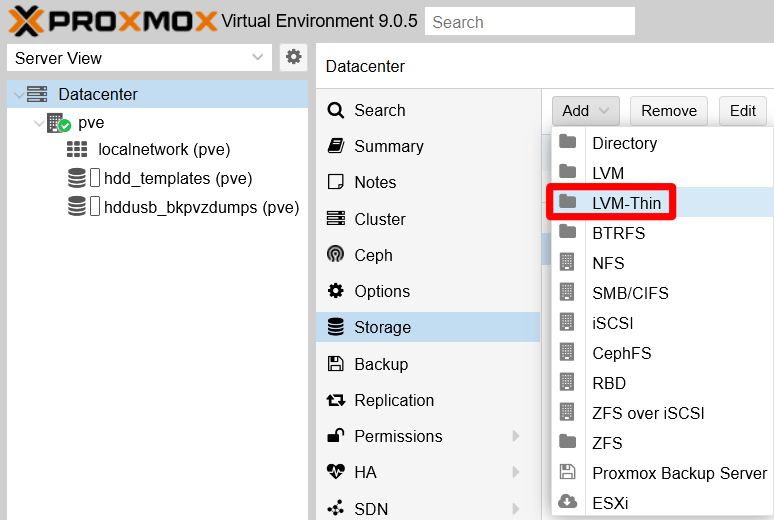Click the Datacenter server icon in tree
This screenshot has width=774, height=520.
tap(37, 94)
